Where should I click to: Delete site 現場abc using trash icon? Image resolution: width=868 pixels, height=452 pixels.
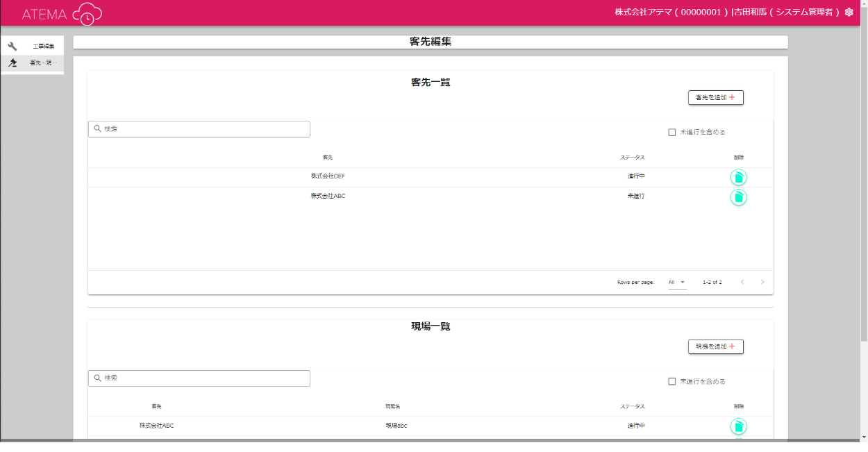(738, 426)
